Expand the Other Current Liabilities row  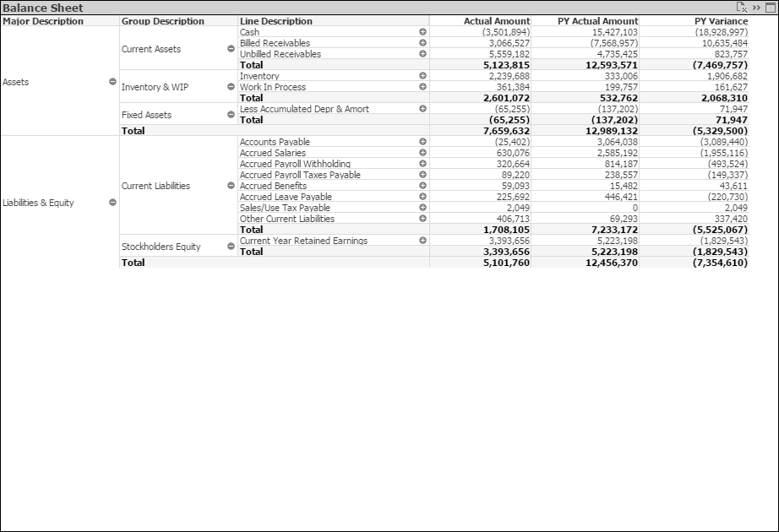422,219
